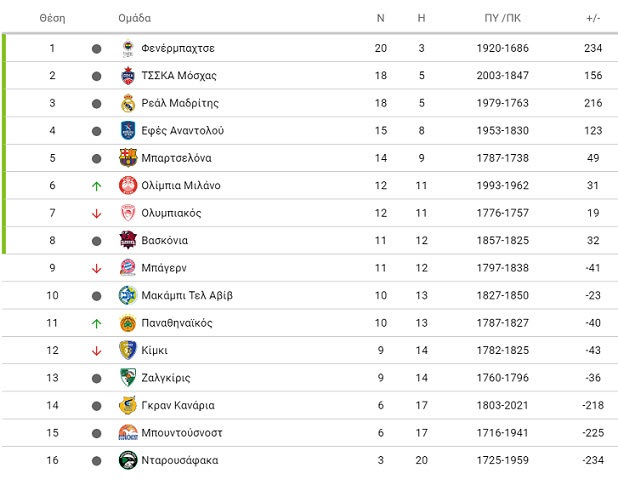Click the Μακάμπι Τελ Αβίβ star logo
This screenshot has height=485, width=618.
128,295
